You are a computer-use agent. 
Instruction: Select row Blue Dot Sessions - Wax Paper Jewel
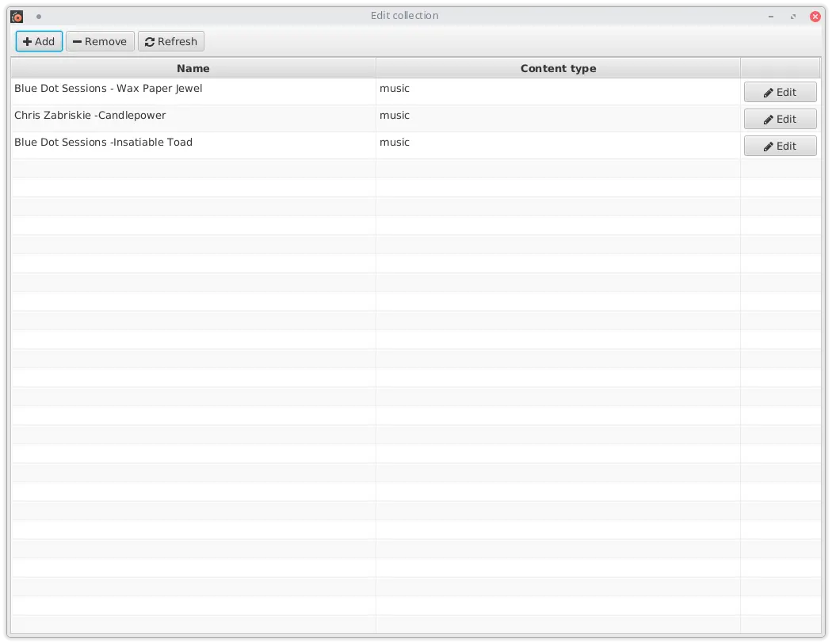point(415,92)
